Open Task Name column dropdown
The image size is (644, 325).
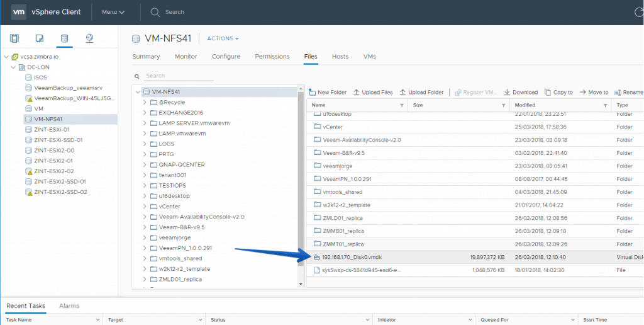(x=97, y=320)
